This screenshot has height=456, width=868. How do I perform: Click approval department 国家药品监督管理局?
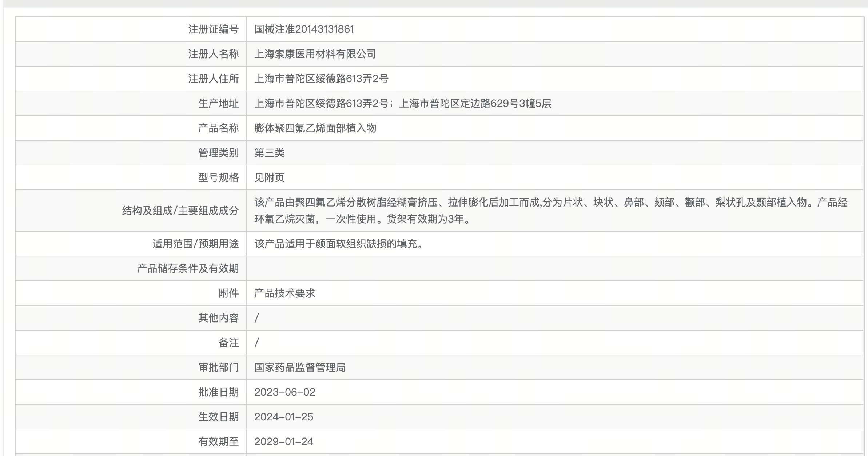coord(300,367)
